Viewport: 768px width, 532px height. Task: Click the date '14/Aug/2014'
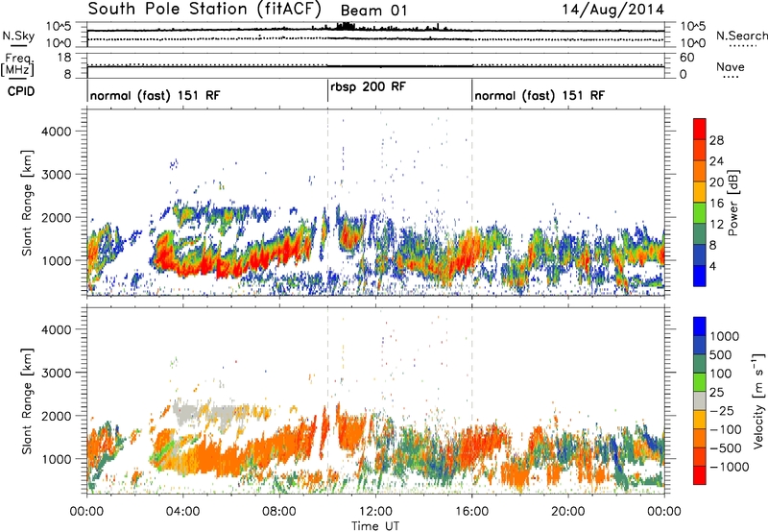pos(612,10)
